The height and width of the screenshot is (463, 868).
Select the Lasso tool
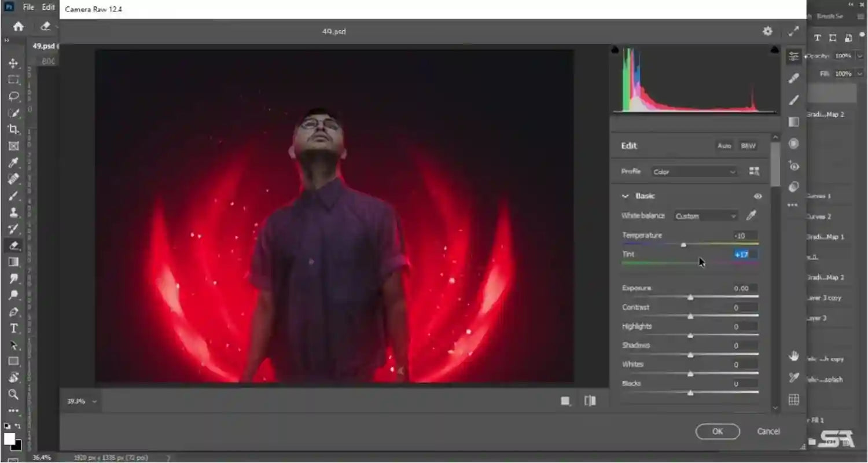[x=13, y=96]
